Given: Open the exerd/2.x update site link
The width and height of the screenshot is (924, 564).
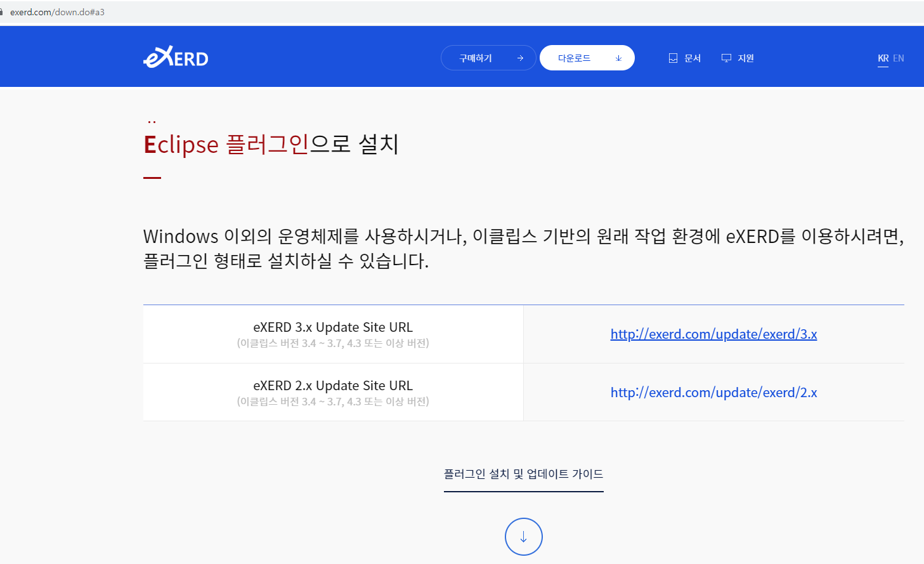Looking at the screenshot, I should (713, 393).
